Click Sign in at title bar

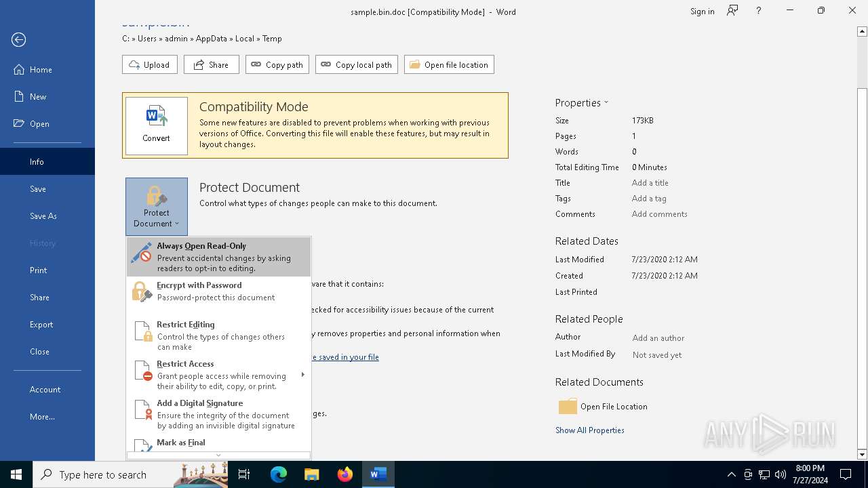point(703,12)
